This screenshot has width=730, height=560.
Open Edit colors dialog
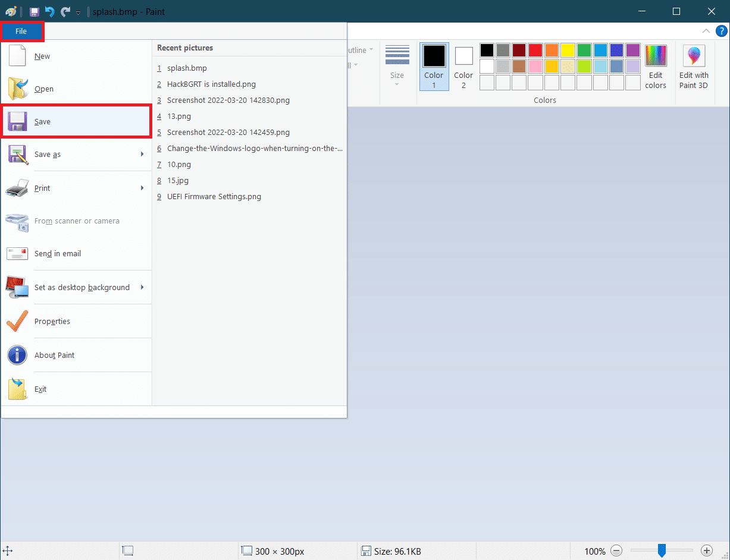(656, 67)
